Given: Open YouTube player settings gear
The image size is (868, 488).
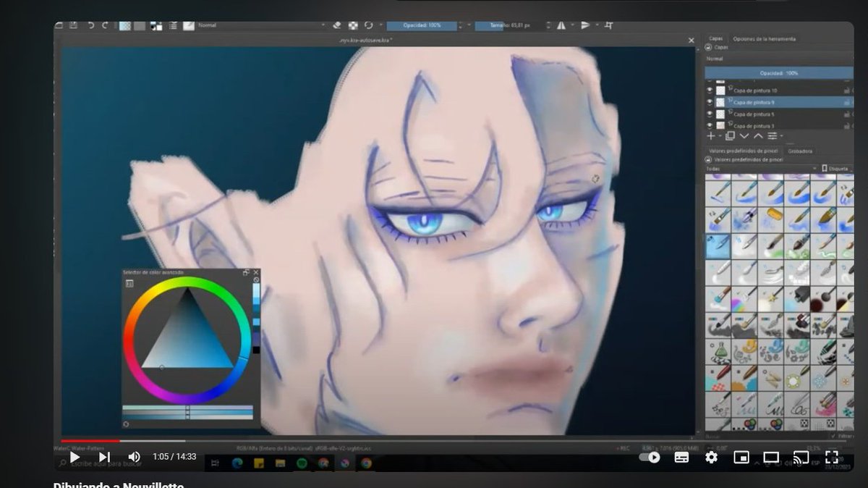Looking at the screenshot, I should [711, 457].
